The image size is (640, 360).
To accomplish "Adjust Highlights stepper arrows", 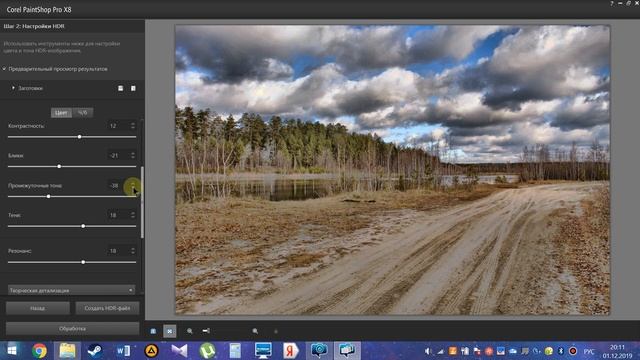I will tap(133, 156).
